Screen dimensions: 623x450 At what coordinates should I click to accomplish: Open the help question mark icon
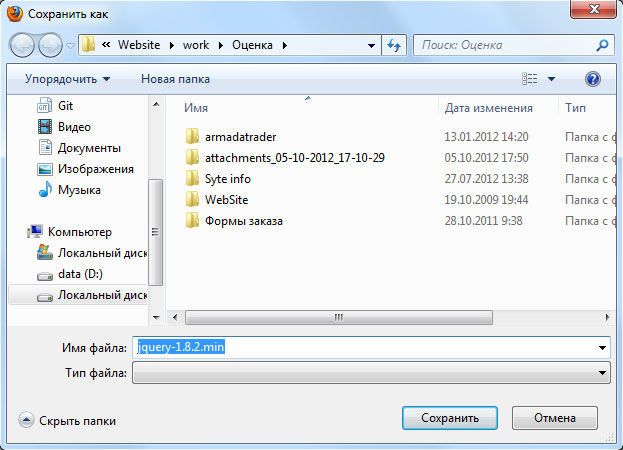592,79
